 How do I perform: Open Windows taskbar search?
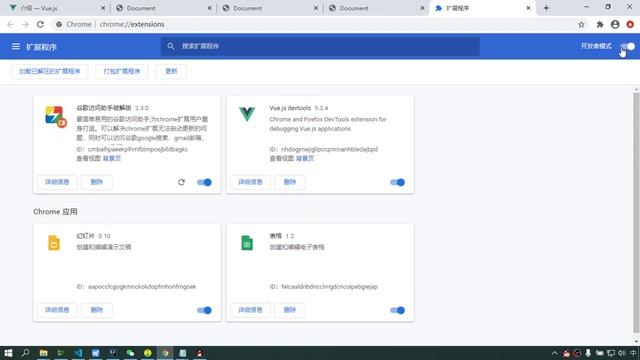coord(25,353)
